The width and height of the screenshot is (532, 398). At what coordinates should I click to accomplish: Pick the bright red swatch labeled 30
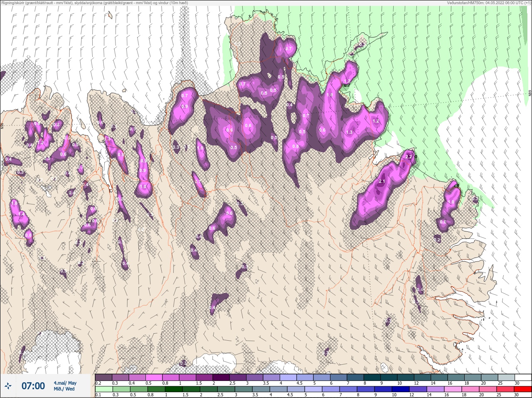coord(523,390)
